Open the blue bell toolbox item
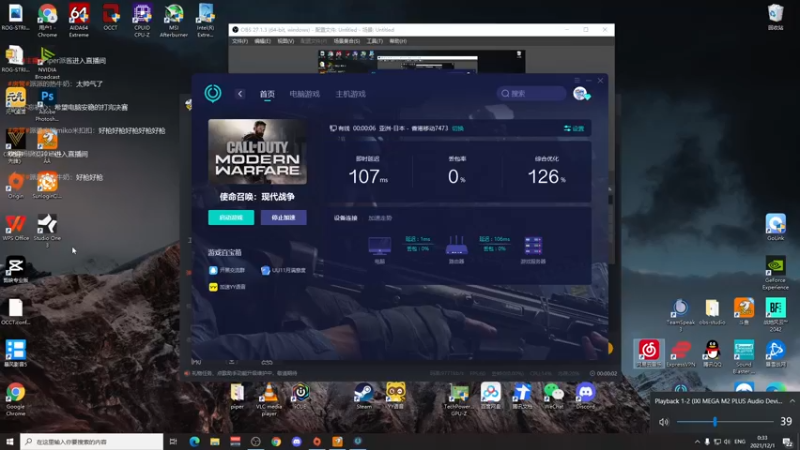 point(227,270)
